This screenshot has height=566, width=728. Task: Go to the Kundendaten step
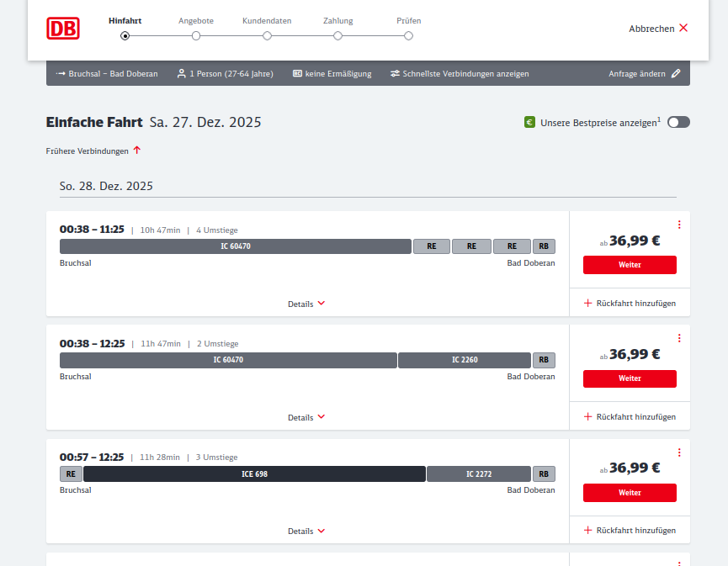tap(267, 35)
